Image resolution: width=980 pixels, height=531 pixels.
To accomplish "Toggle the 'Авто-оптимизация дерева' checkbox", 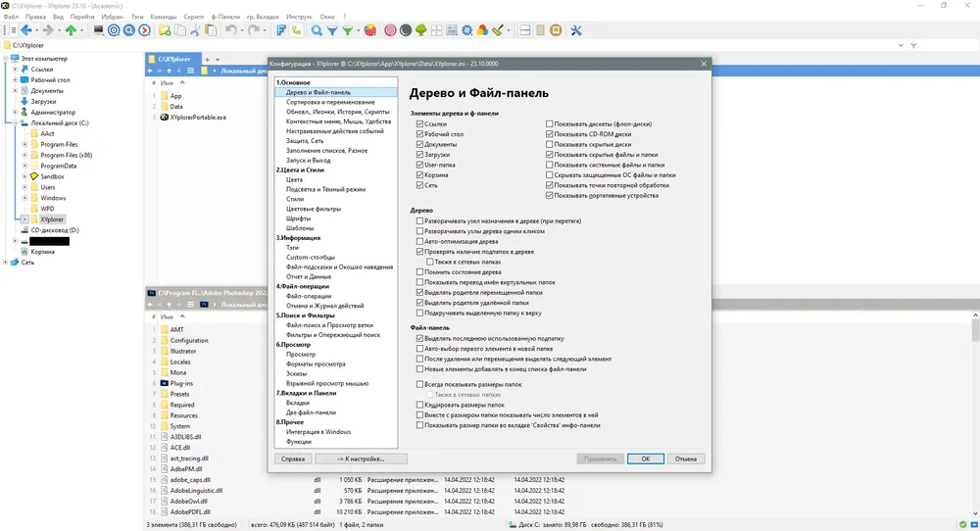I will pyautogui.click(x=420, y=241).
